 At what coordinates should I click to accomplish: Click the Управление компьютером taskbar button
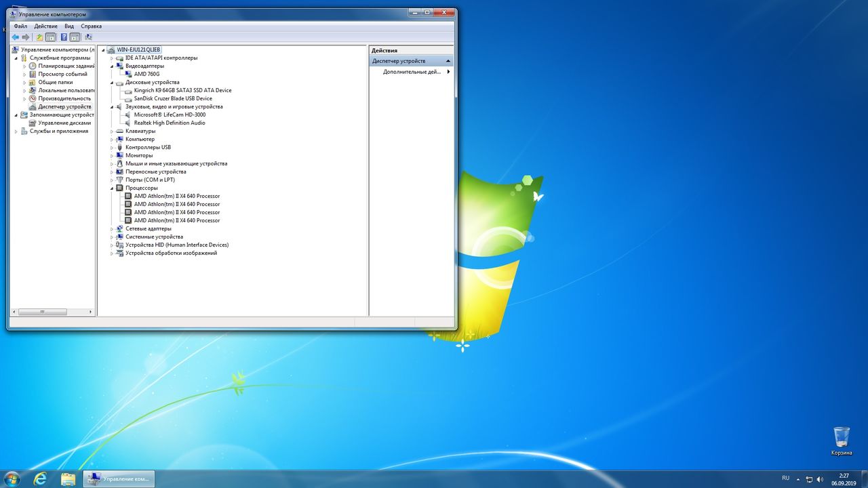(119, 479)
